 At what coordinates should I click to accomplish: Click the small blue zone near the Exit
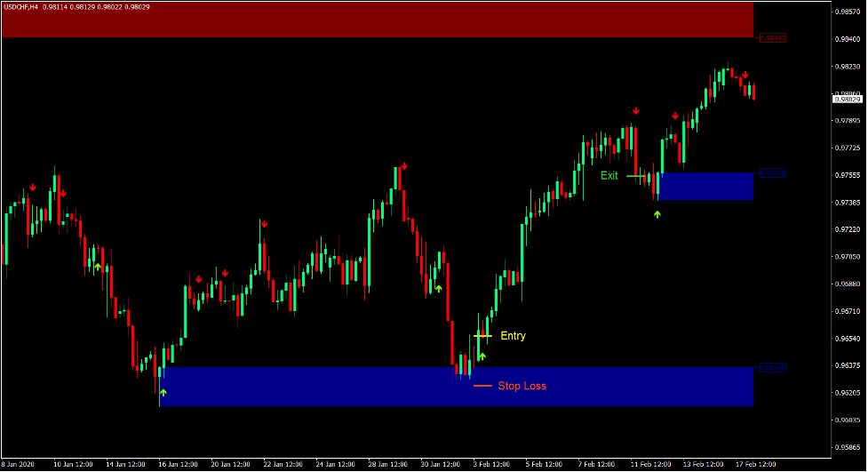pos(706,186)
